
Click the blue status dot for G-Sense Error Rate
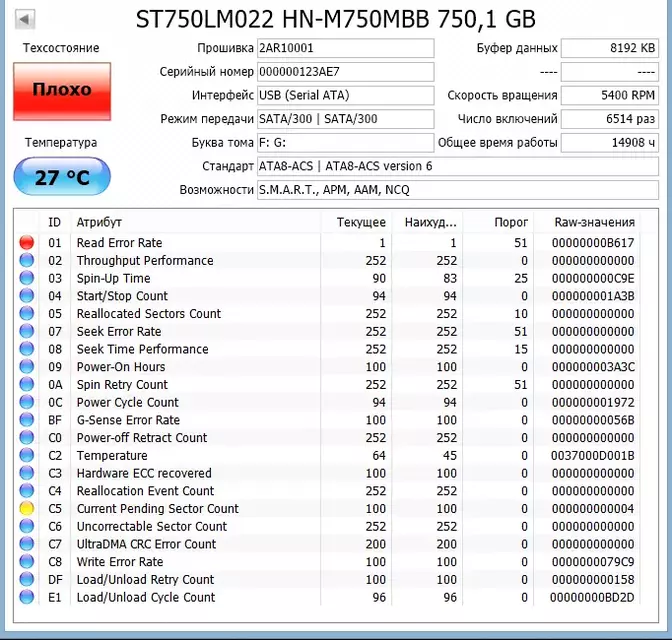(x=27, y=420)
